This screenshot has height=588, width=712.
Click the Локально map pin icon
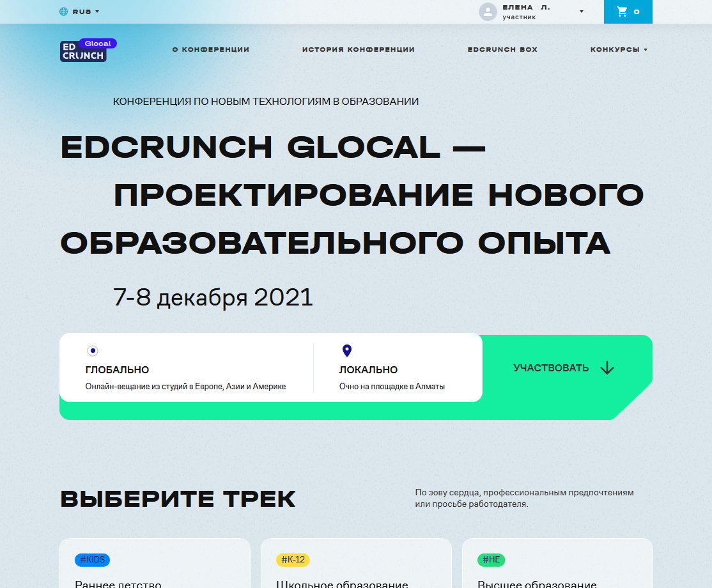[x=347, y=350]
